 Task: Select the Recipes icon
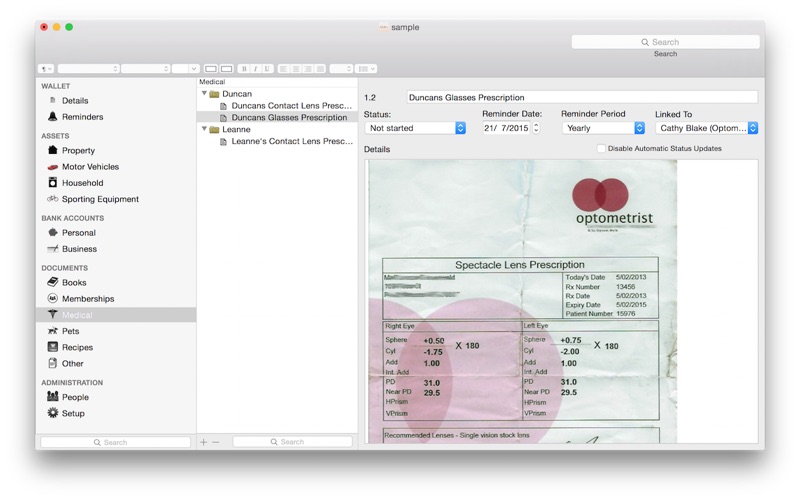(53, 347)
